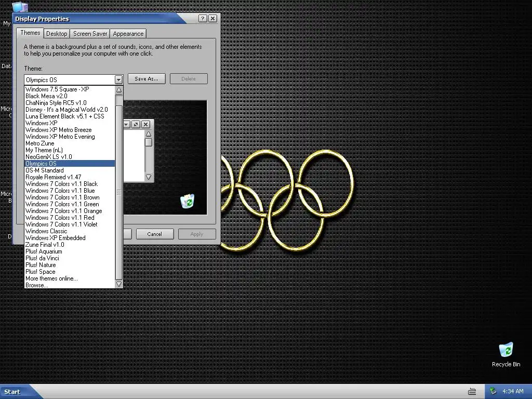Pick Windows 7 Colors v1.1 Brown
The height and width of the screenshot is (399, 532).
(70, 197)
